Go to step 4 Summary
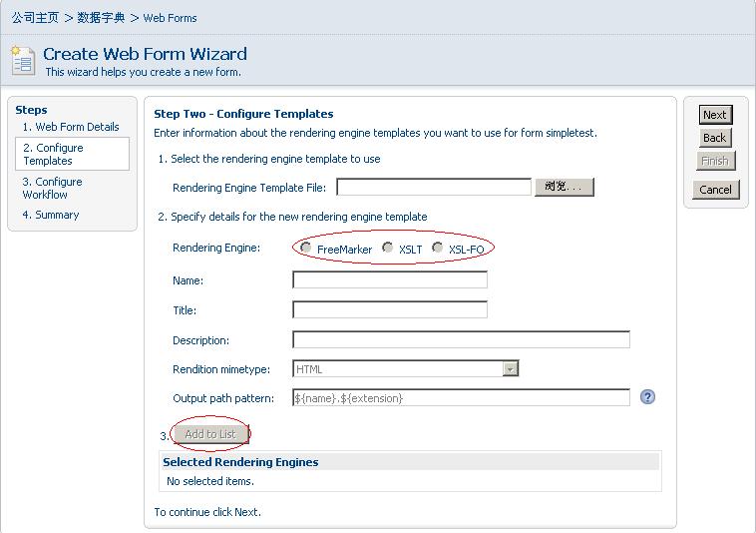 pyautogui.click(x=51, y=215)
